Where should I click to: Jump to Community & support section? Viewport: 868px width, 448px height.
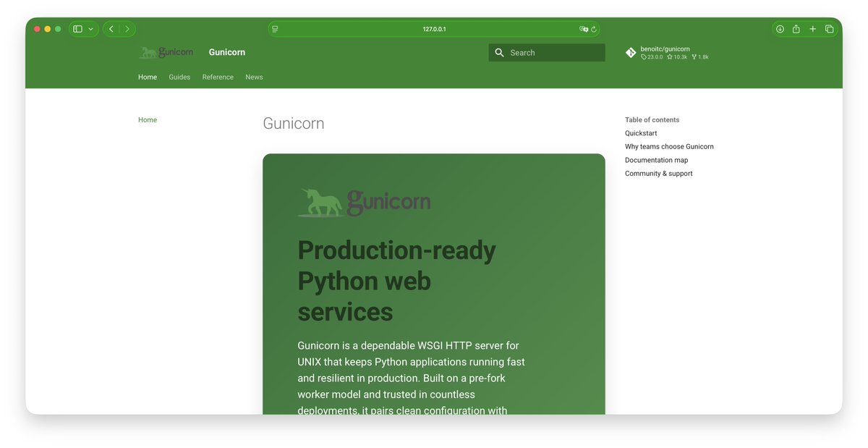click(659, 174)
